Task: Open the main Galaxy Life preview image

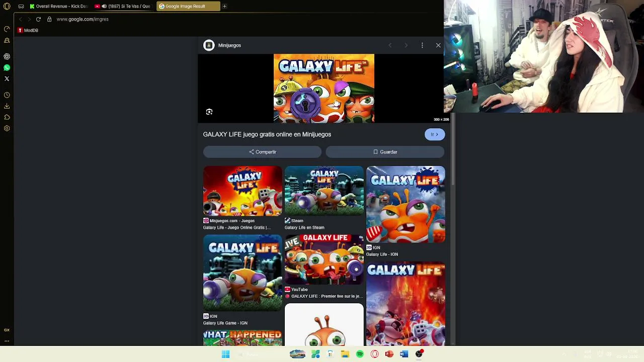Action: pos(324,88)
